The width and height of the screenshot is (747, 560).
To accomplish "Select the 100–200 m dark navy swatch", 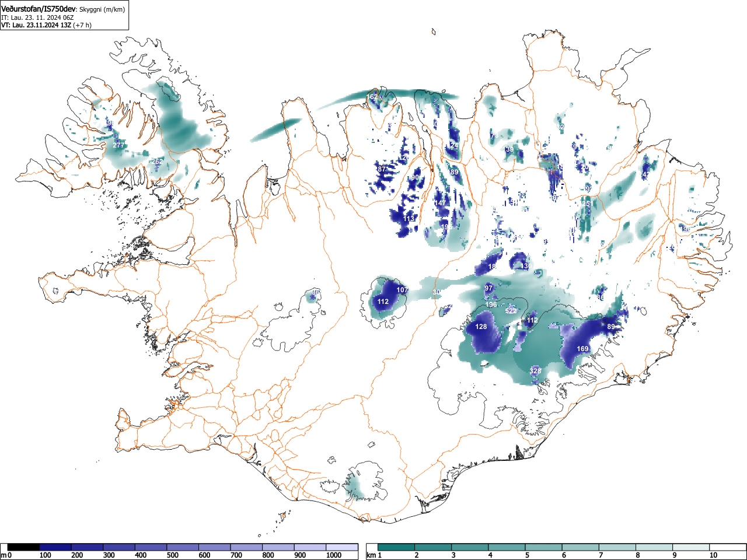I will click(55, 547).
